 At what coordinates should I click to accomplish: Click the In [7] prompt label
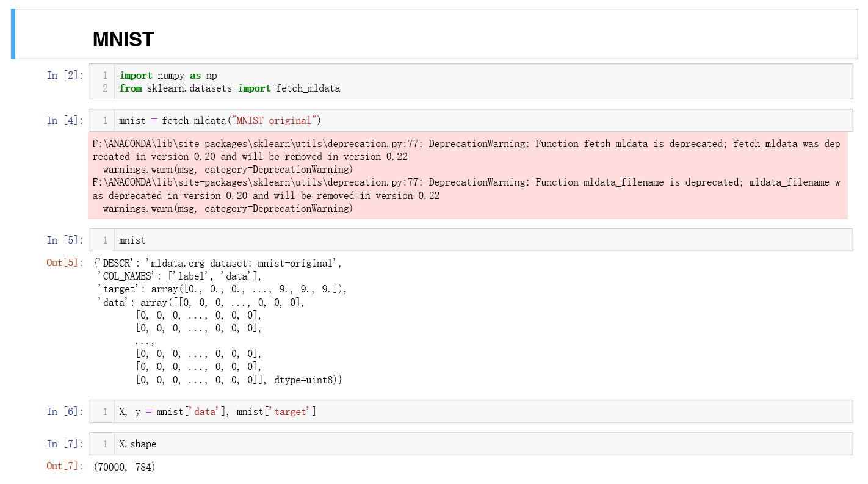point(65,444)
